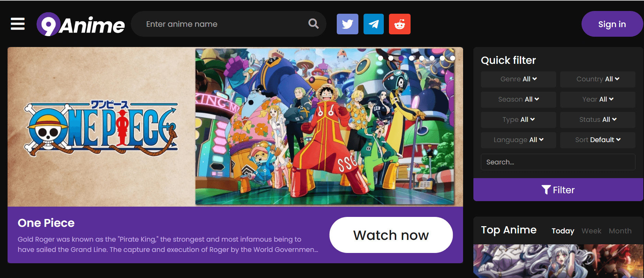Image resolution: width=644 pixels, height=278 pixels.
Task: Select the last carousel slide dot
Action: (x=452, y=58)
